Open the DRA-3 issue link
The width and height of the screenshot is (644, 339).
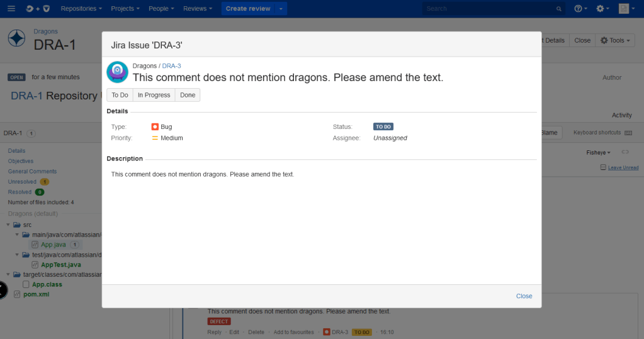coord(171,66)
